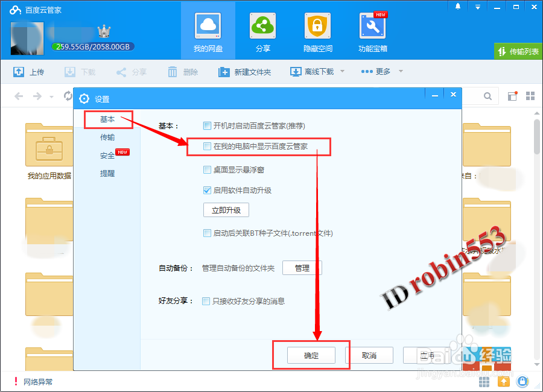Viewport: 543px width, 392px height.
Task: Open 隐藏空间 hidden space tab
Action: click(x=317, y=32)
